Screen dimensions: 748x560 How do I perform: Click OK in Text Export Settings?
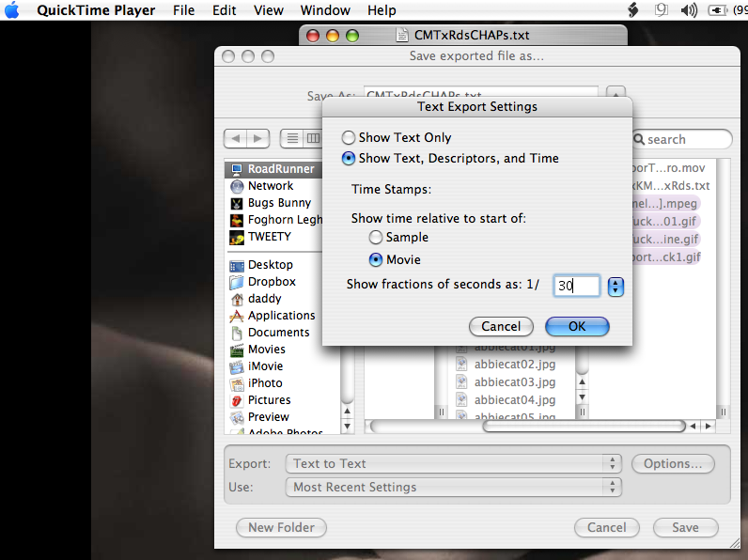coord(577,326)
